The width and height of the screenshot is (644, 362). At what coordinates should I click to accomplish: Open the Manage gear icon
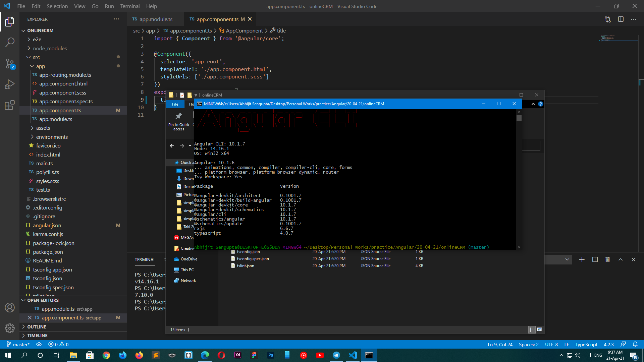(x=10, y=328)
